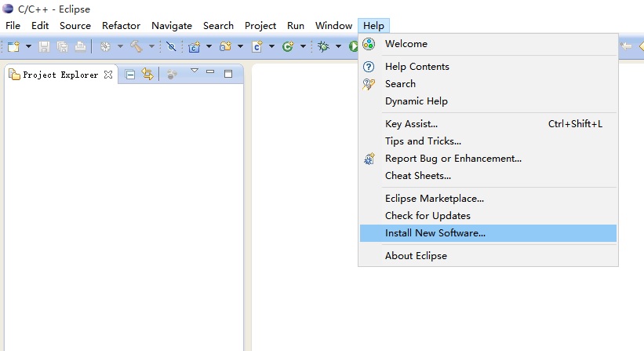Choose Report Bug or Enhancement...

488,159
